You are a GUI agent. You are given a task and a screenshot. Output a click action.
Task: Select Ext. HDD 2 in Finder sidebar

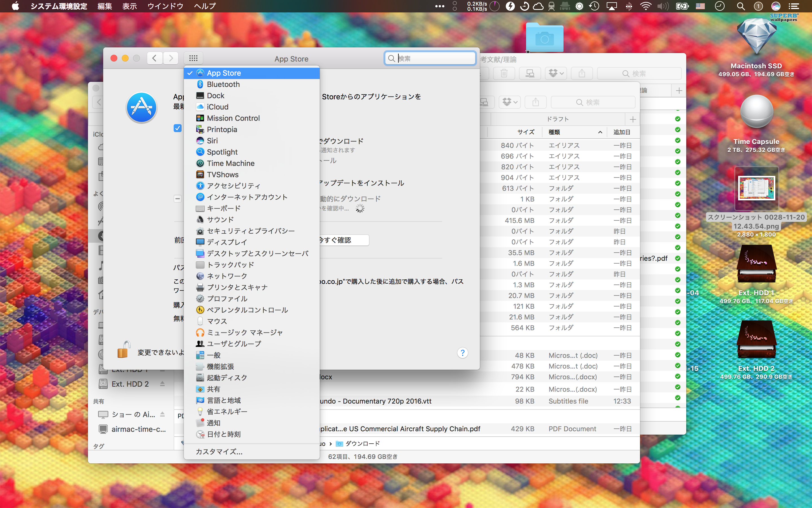(x=130, y=384)
